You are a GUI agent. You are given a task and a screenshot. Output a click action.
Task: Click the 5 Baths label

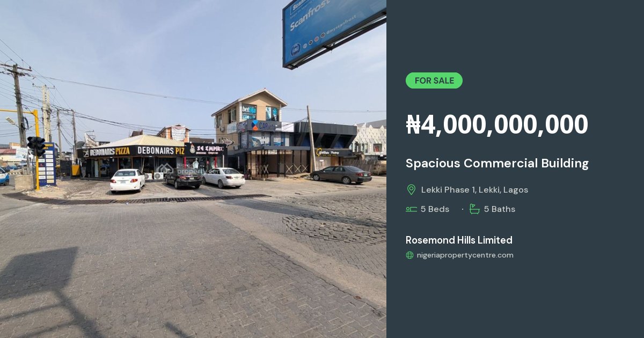click(x=500, y=209)
